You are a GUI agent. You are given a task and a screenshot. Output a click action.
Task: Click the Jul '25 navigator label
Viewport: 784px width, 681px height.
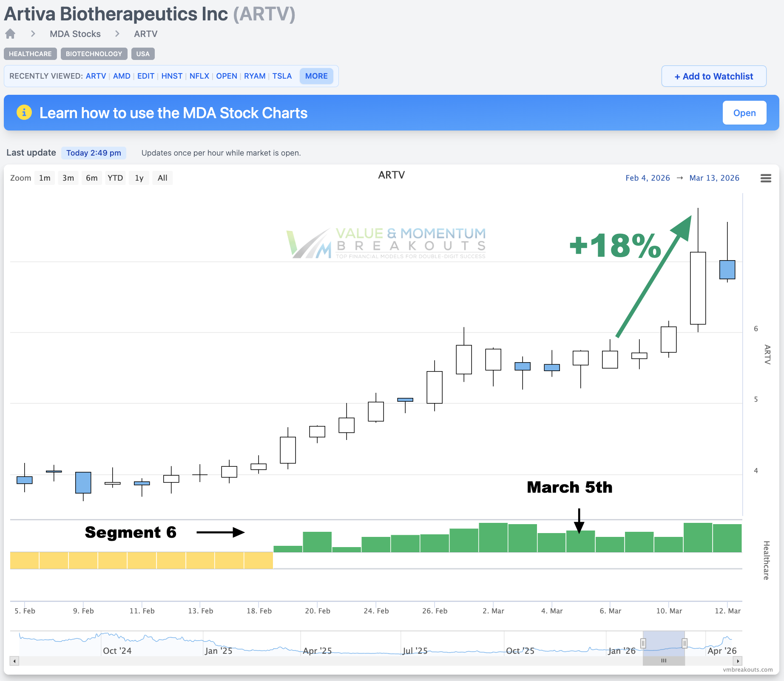[x=415, y=651]
